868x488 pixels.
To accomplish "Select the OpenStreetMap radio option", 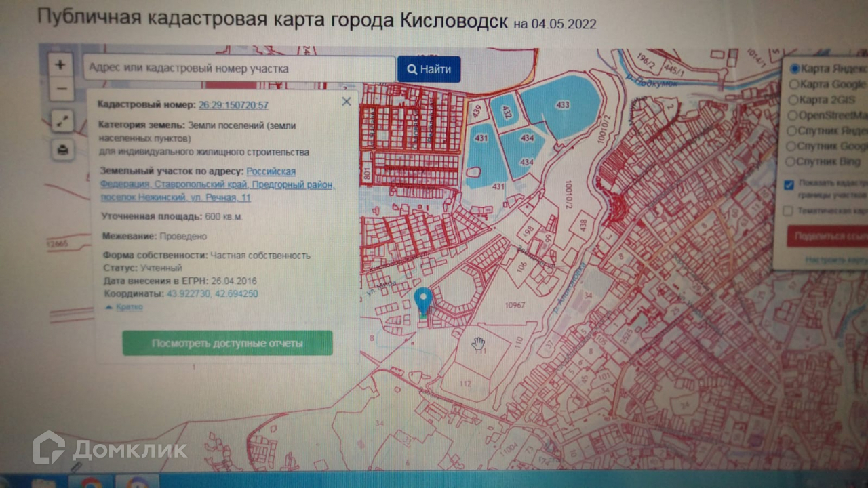I will pos(794,115).
